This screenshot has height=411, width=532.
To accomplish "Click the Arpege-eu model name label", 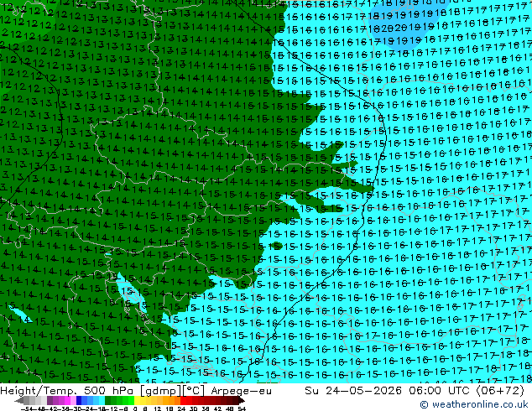I will pyautogui.click(x=241, y=391).
